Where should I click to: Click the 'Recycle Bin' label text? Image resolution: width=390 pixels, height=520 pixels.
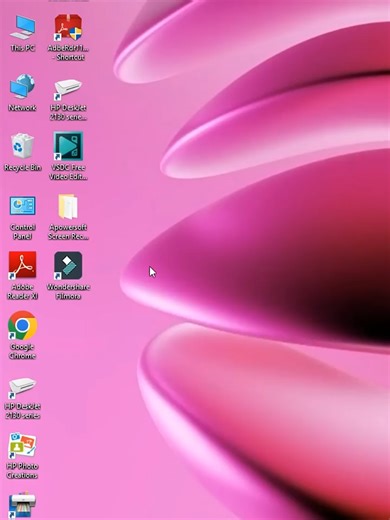[x=22, y=167]
